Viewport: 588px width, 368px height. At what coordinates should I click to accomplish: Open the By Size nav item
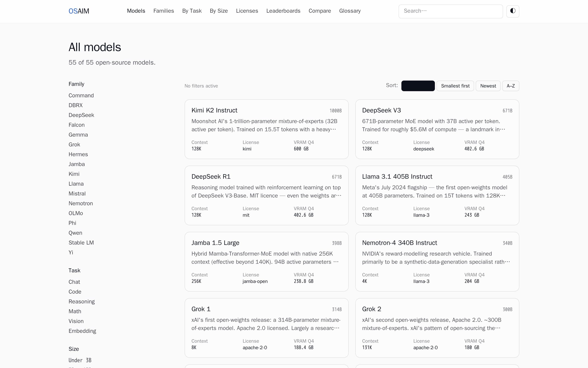(x=219, y=11)
